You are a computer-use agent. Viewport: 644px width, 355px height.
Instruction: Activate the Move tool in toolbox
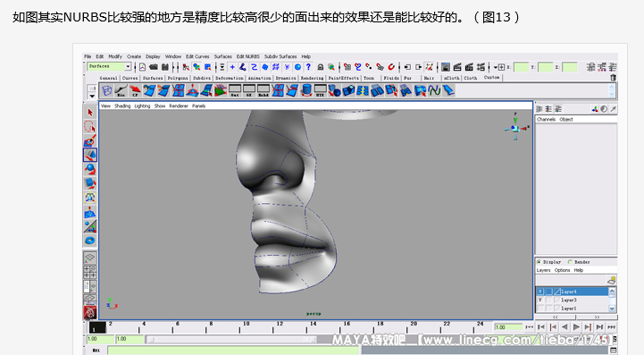(90, 155)
